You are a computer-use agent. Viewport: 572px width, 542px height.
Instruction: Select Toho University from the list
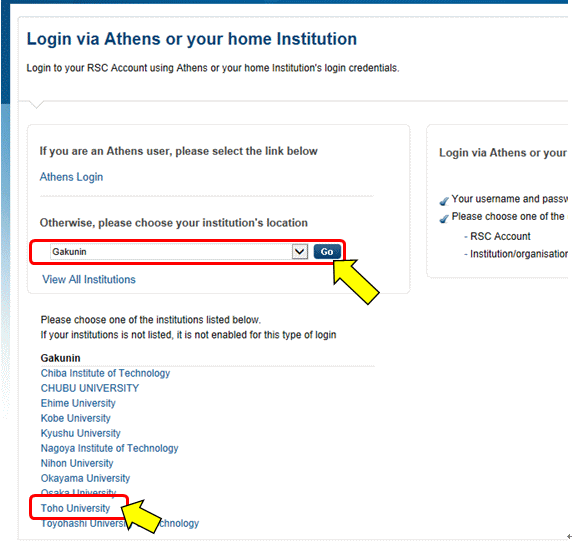[x=75, y=508]
